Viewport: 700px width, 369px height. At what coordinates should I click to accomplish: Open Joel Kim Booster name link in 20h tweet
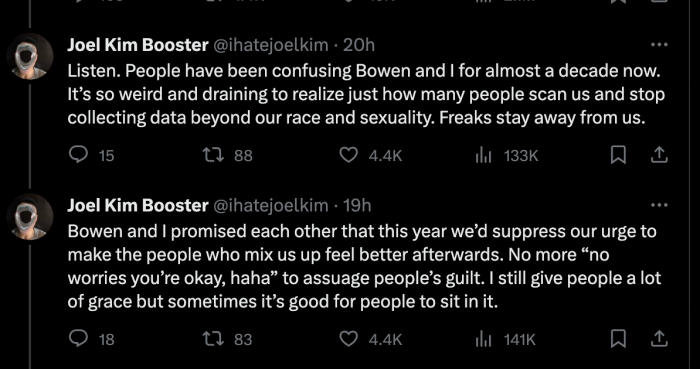pyautogui.click(x=138, y=45)
